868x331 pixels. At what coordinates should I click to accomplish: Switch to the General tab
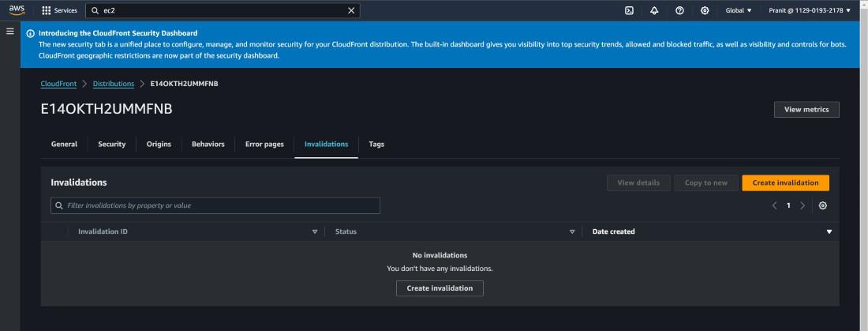[x=64, y=144]
